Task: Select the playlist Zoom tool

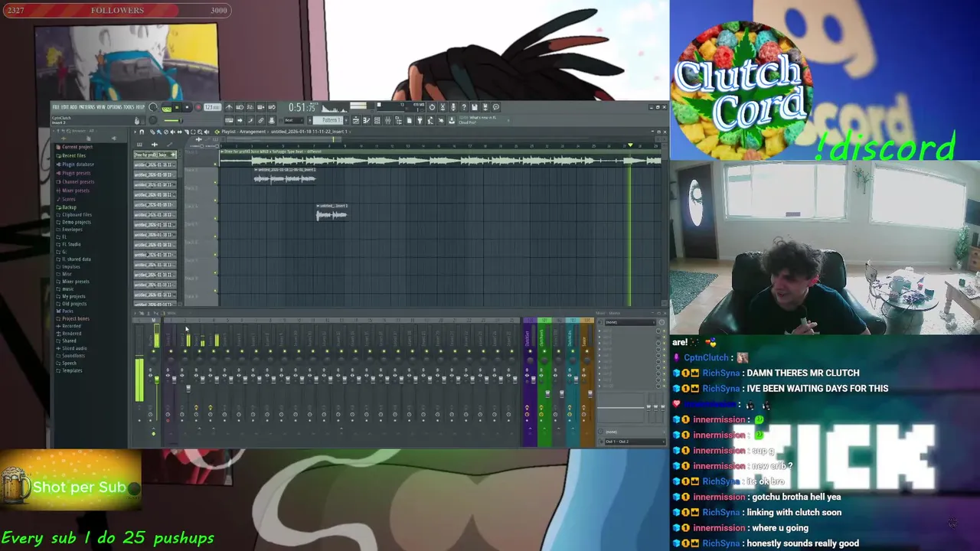Action: point(200,132)
